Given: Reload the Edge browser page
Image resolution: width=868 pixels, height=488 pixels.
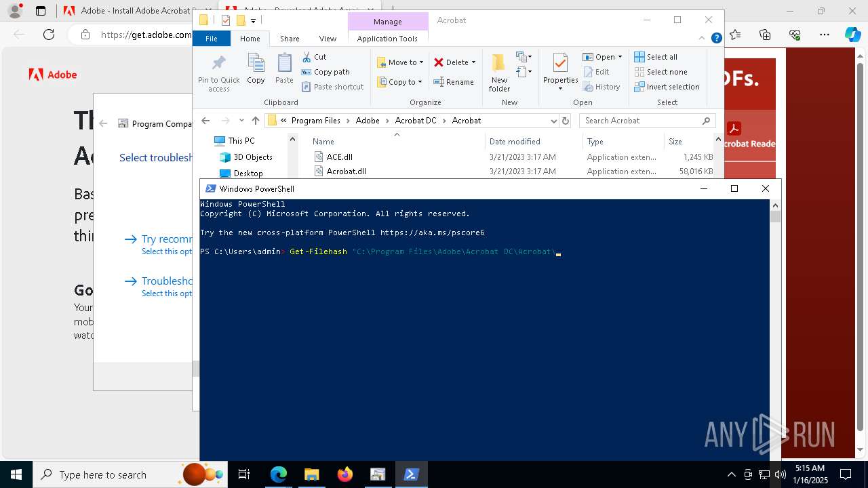Looking at the screenshot, I should [x=49, y=35].
